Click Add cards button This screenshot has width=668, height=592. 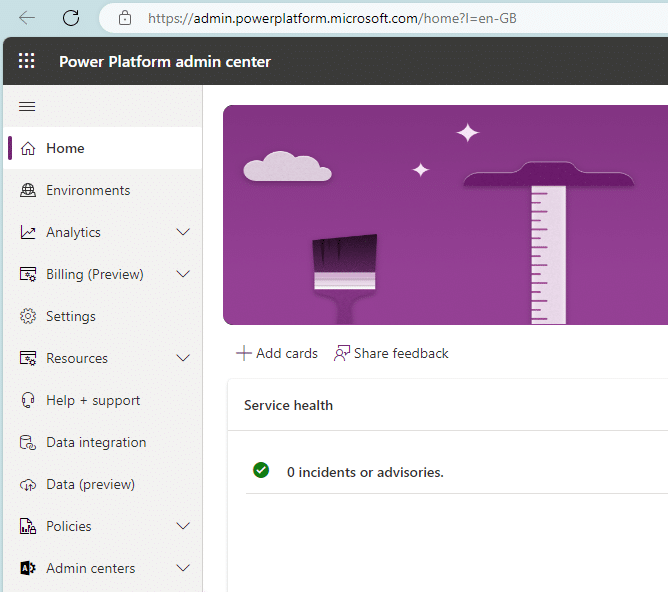click(277, 353)
